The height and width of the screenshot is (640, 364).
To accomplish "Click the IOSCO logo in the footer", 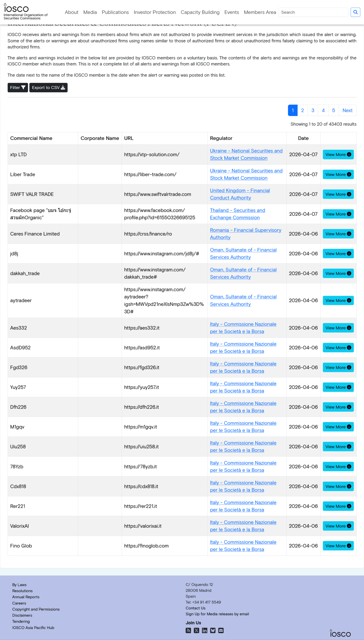I will point(340,633).
